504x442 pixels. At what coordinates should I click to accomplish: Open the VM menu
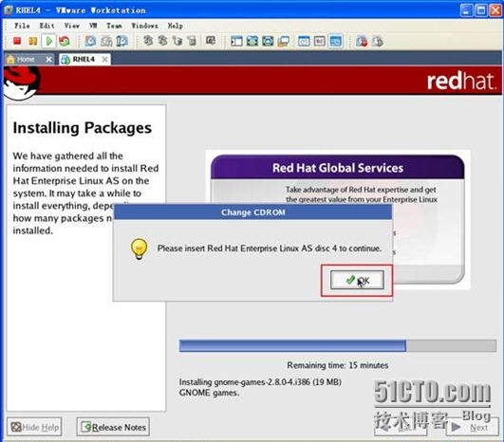(93, 26)
